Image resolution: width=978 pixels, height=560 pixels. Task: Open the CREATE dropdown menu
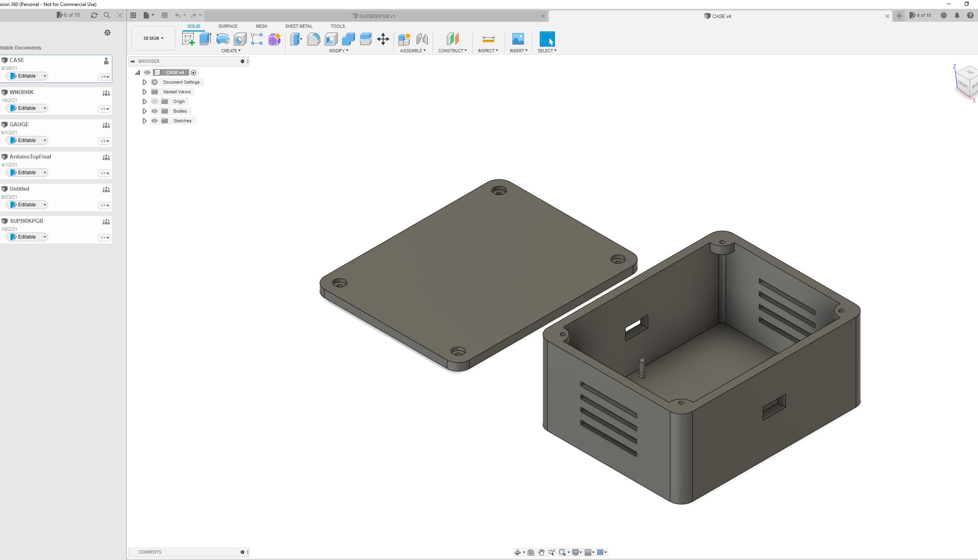231,51
